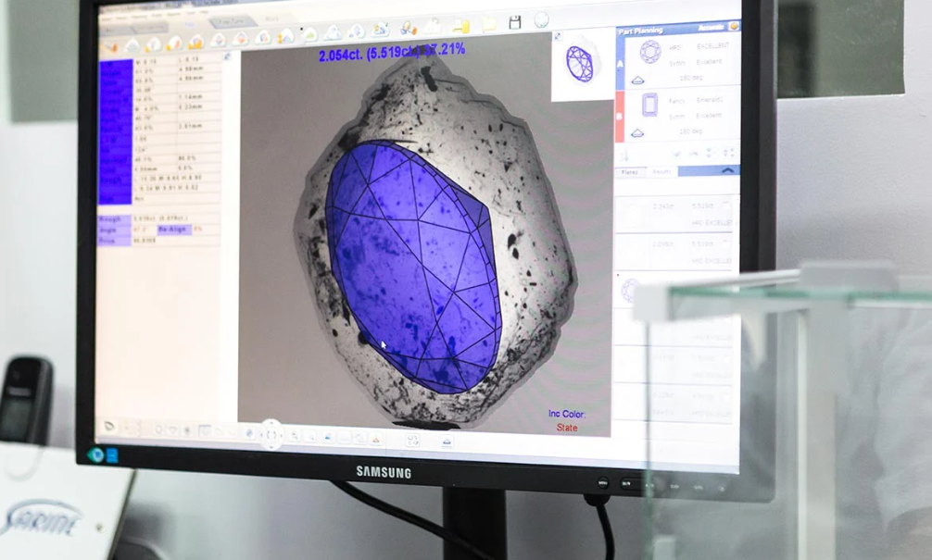Click the colored triangle icon in bottom toolbar
This screenshot has height=560, width=932.
(375, 440)
